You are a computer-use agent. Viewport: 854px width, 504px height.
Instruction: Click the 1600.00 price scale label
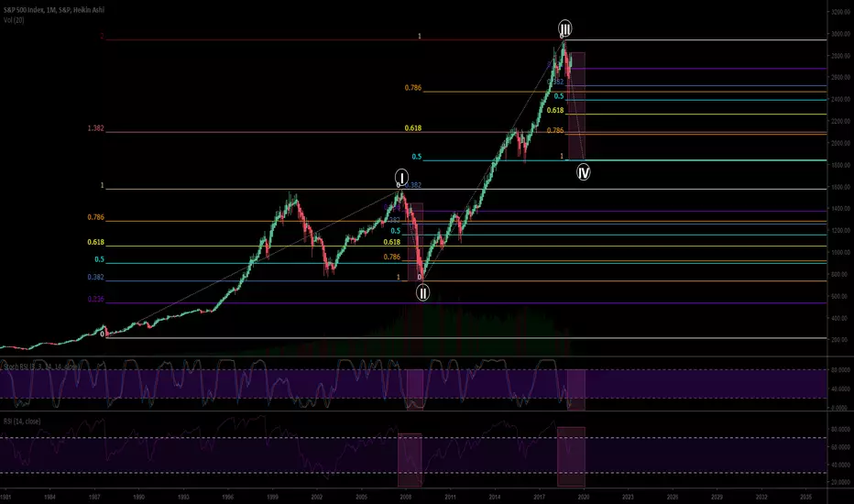(841, 187)
